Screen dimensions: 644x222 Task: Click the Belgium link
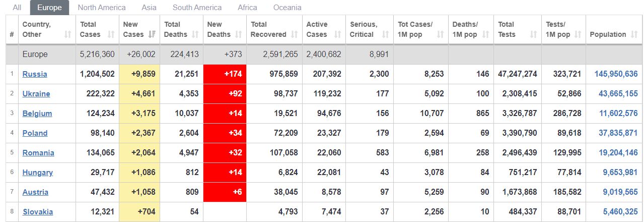tap(37, 114)
